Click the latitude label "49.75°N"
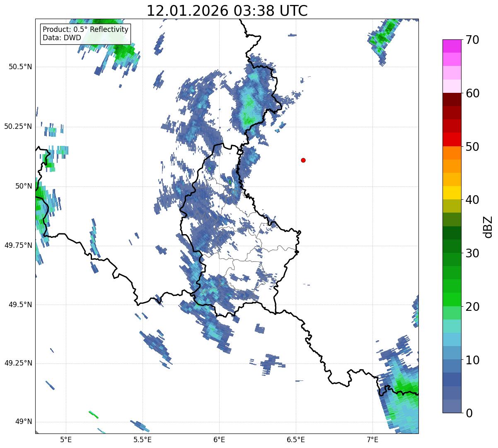Viewport: 498px width, 448px height. tap(18, 245)
